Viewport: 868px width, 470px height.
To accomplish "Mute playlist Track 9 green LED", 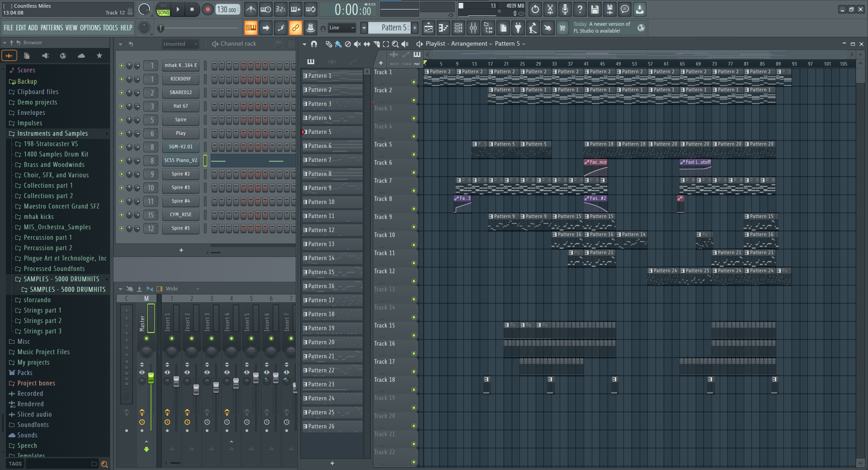I will click(x=414, y=227).
